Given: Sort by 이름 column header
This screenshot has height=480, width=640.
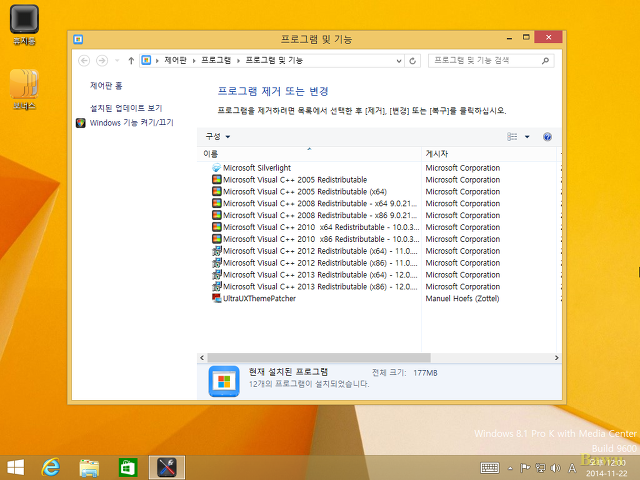Looking at the screenshot, I should pos(309,154).
